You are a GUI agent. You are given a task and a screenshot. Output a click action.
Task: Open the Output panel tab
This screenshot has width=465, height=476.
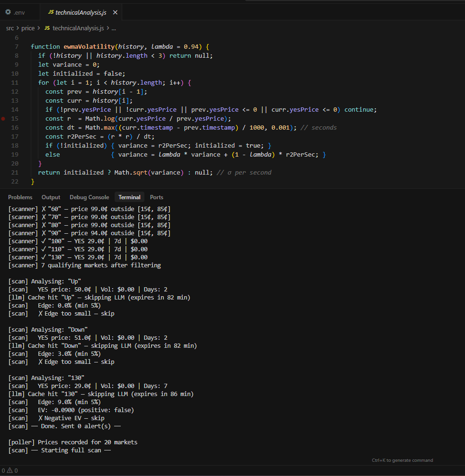51,197
